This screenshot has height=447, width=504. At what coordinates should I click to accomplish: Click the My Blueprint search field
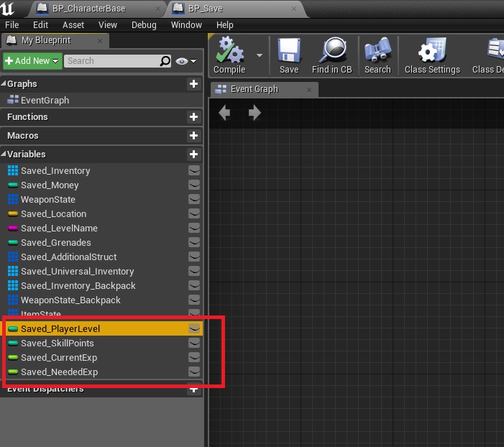click(111, 61)
